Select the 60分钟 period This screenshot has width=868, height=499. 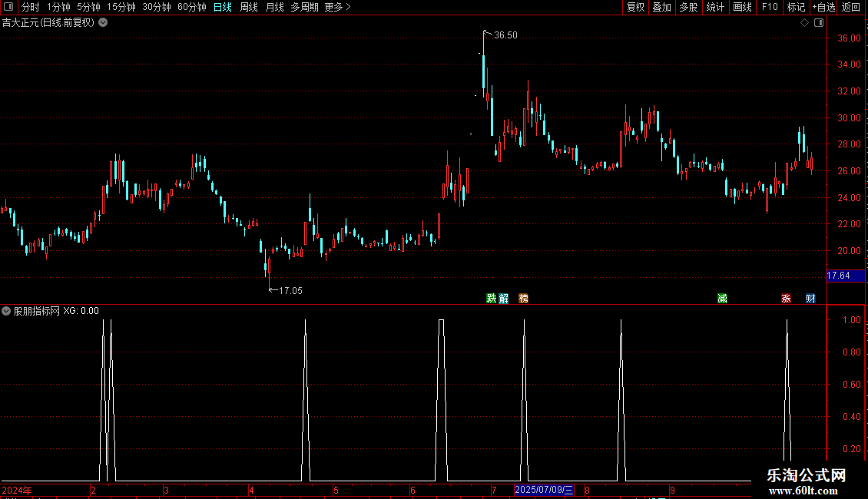[191, 7]
